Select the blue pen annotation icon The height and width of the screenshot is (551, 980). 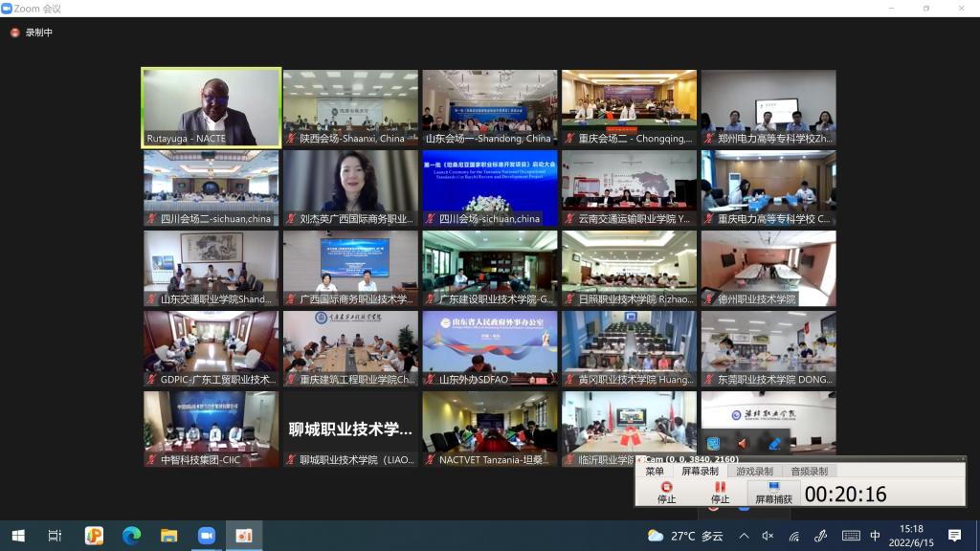pyautogui.click(x=774, y=444)
